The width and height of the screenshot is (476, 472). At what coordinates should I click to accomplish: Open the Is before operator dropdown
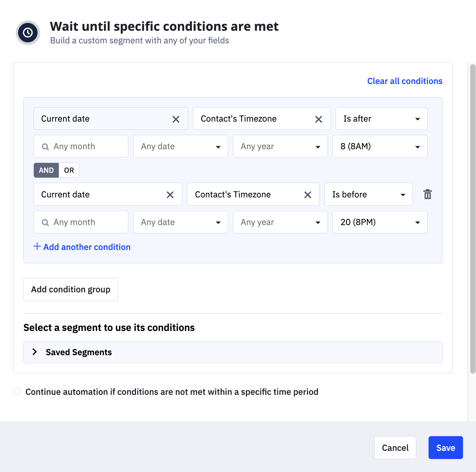(368, 194)
